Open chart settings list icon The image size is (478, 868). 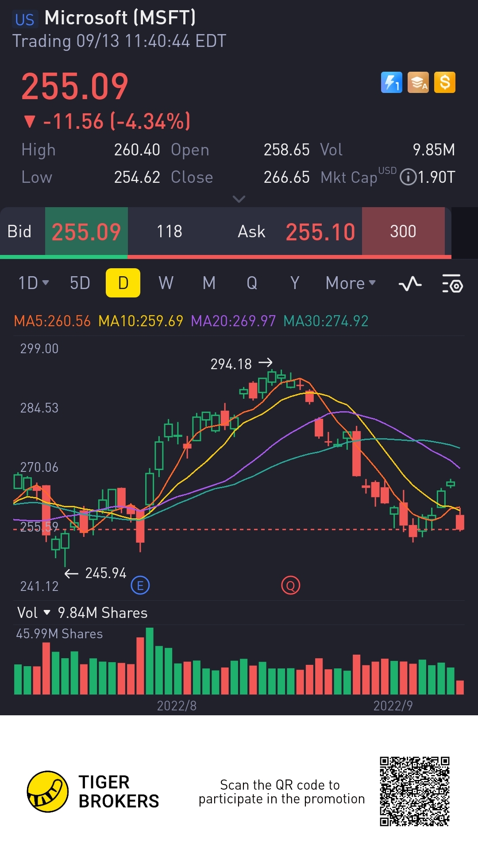[452, 283]
